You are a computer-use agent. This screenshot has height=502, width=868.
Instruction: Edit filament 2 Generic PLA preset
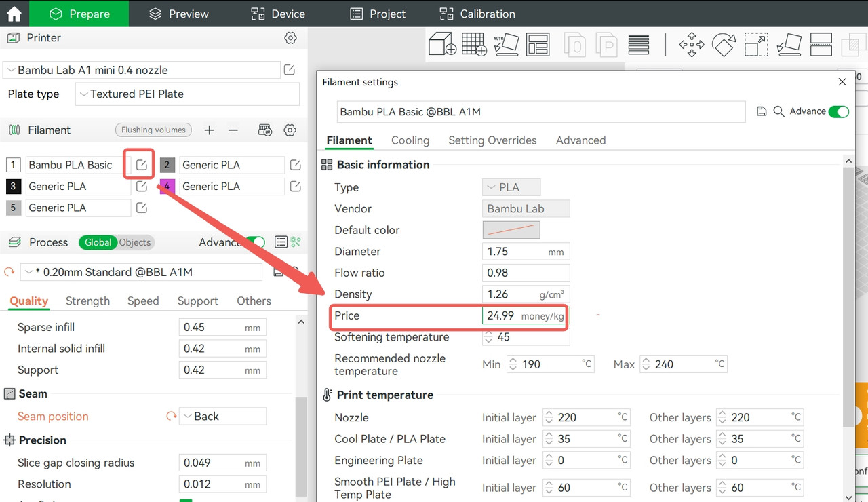pos(295,165)
